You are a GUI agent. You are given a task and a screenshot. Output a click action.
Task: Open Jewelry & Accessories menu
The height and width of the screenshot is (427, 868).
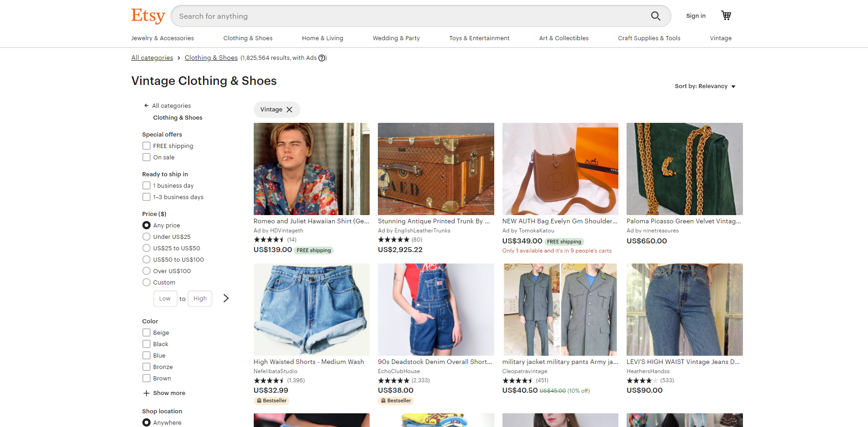coord(162,38)
